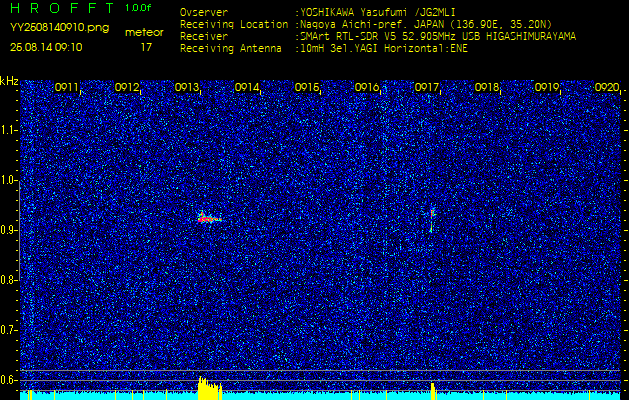Click the yellow intensity burst below 0913 echo
Image resolution: width=629 pixels, height=400 pixels.
coord(210,388)
